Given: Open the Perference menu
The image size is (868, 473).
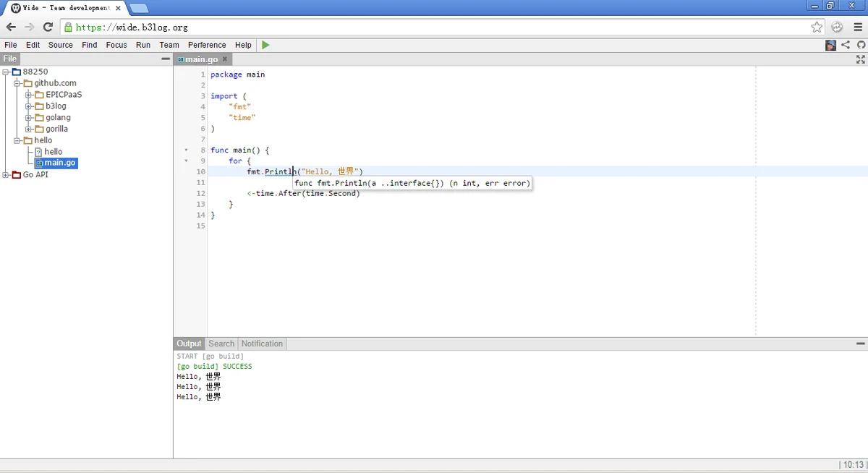Looking at the screenshot, I should point(207,45).
